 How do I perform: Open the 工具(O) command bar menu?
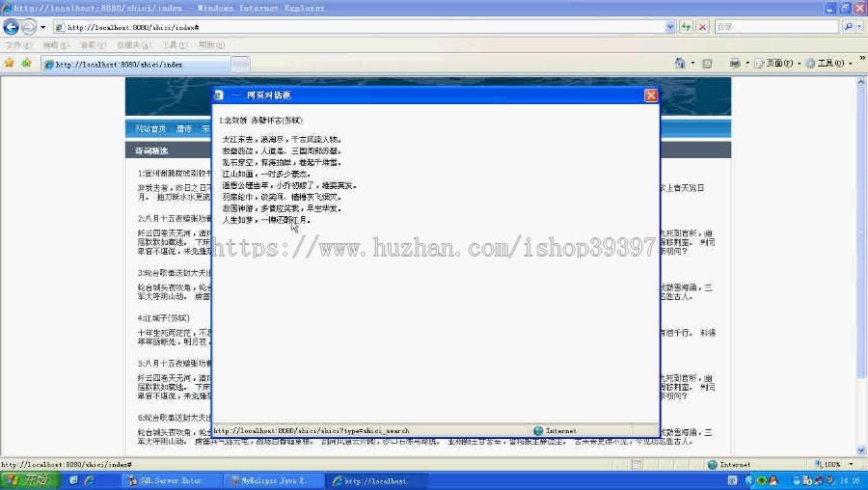[828, 63]
